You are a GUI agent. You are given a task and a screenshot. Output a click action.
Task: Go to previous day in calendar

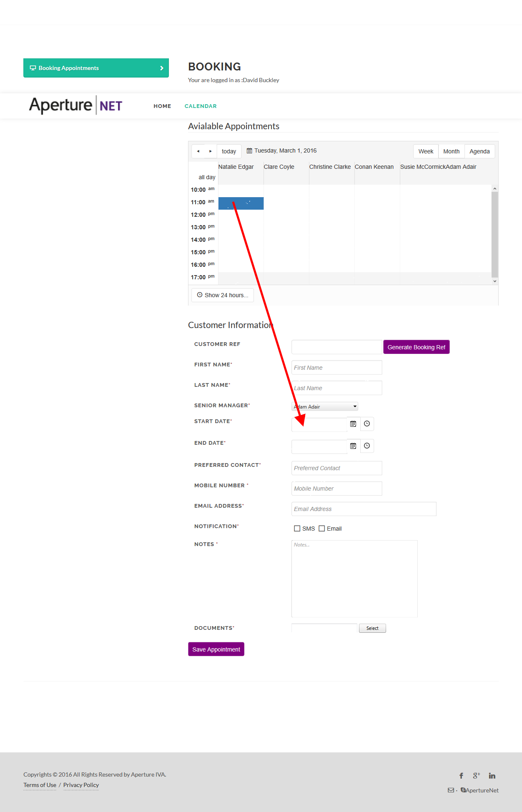[x=198, y=151]
